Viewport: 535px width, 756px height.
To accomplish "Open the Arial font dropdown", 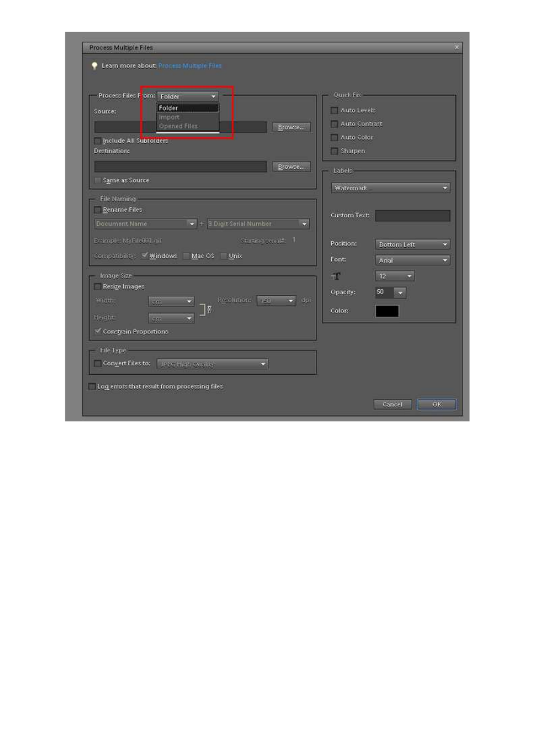I will [413, 260].
